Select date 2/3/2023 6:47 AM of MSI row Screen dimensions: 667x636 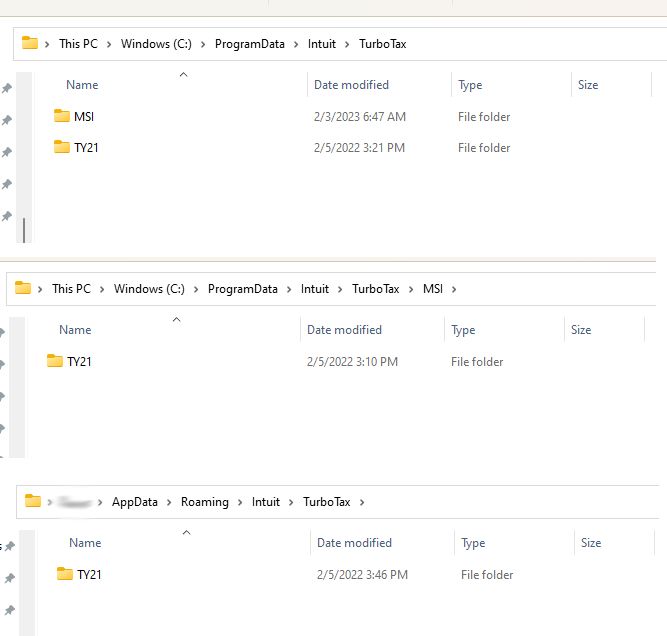point(360,117)
